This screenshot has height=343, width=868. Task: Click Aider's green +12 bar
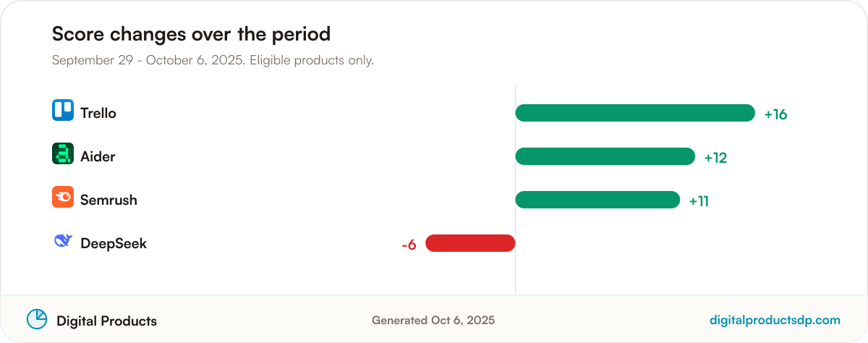[x=605, y=156]
